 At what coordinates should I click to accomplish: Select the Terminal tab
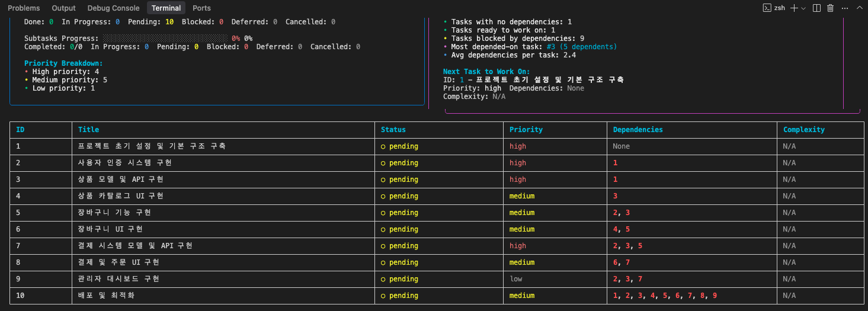tap(166, 8)
